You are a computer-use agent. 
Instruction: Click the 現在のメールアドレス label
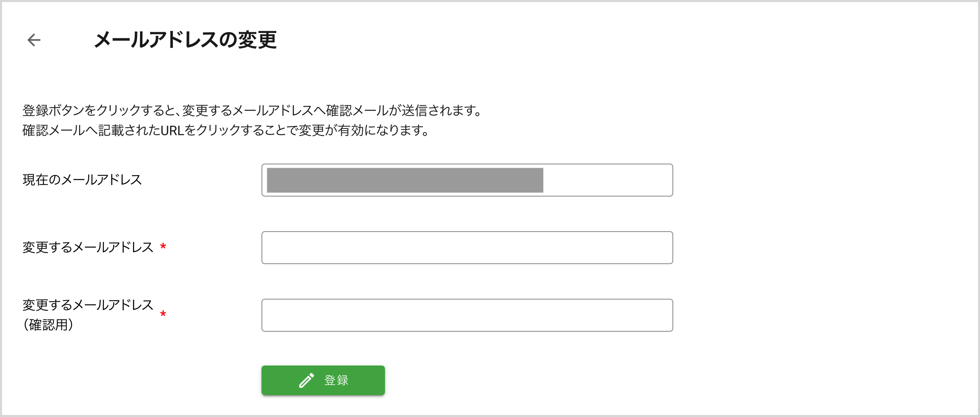coord(82,180)
